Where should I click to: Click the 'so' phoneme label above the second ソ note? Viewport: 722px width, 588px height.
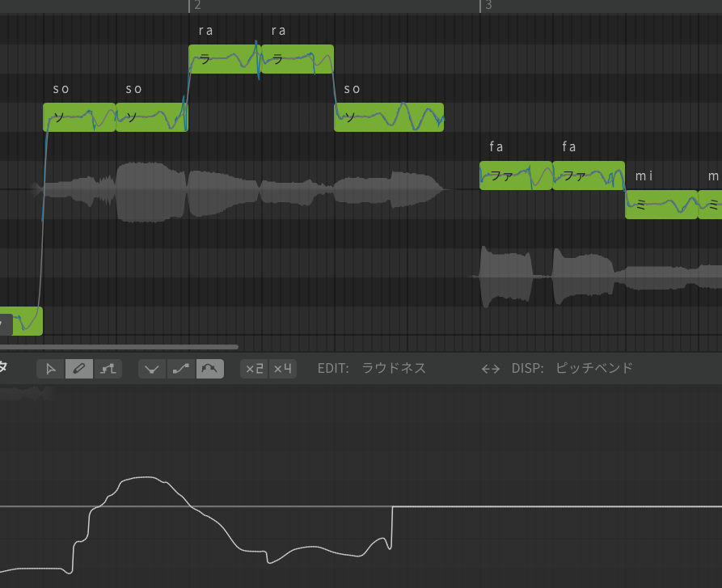(133, 89)
